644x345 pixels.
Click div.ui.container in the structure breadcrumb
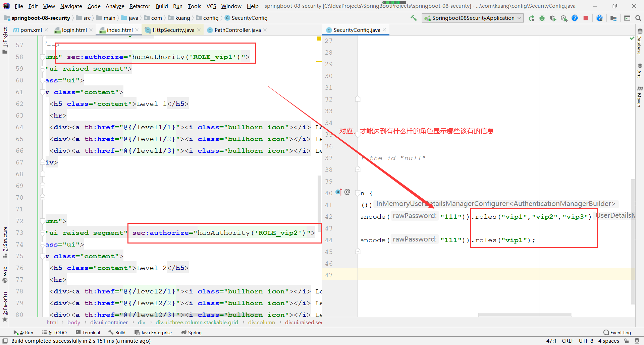pyautogui.click(x=109, y=322)
